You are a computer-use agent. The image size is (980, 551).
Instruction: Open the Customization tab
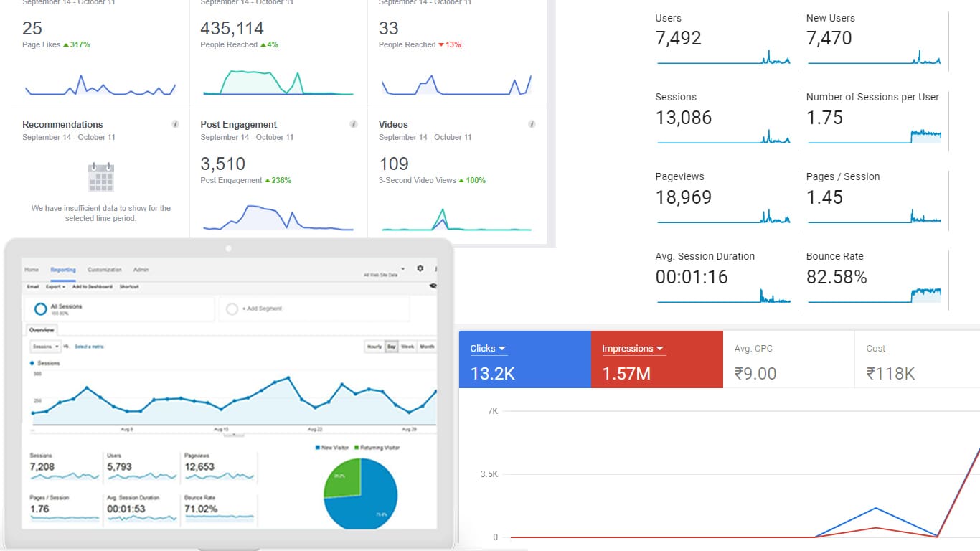pyautogui.click(x=105, y=270)
